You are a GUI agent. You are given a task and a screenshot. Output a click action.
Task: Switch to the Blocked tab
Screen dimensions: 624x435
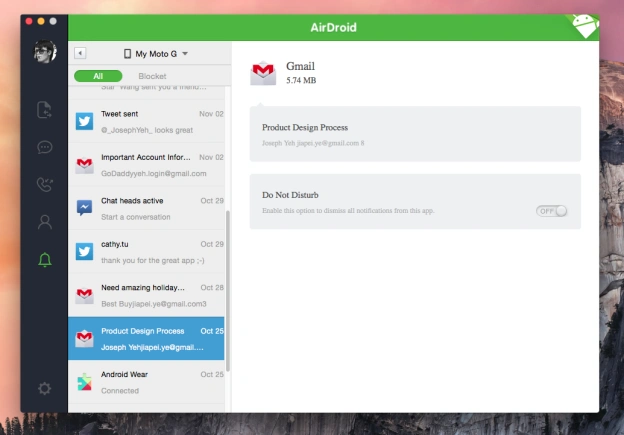coord(152,76)
